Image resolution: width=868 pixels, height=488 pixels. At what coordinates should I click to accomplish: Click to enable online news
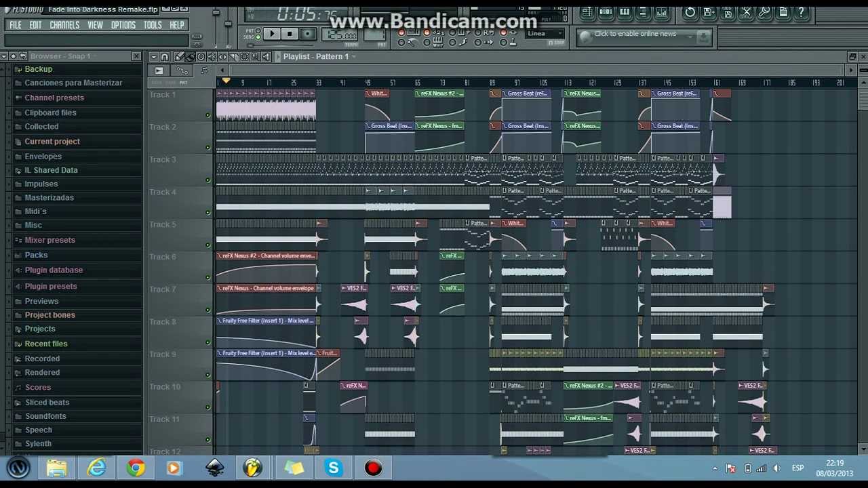pos(635,34)
